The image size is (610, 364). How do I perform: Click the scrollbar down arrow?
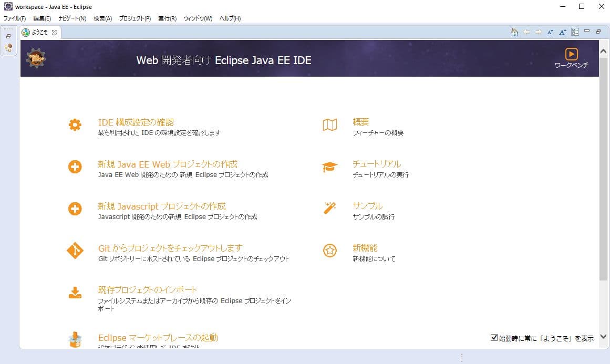[603, 337]
